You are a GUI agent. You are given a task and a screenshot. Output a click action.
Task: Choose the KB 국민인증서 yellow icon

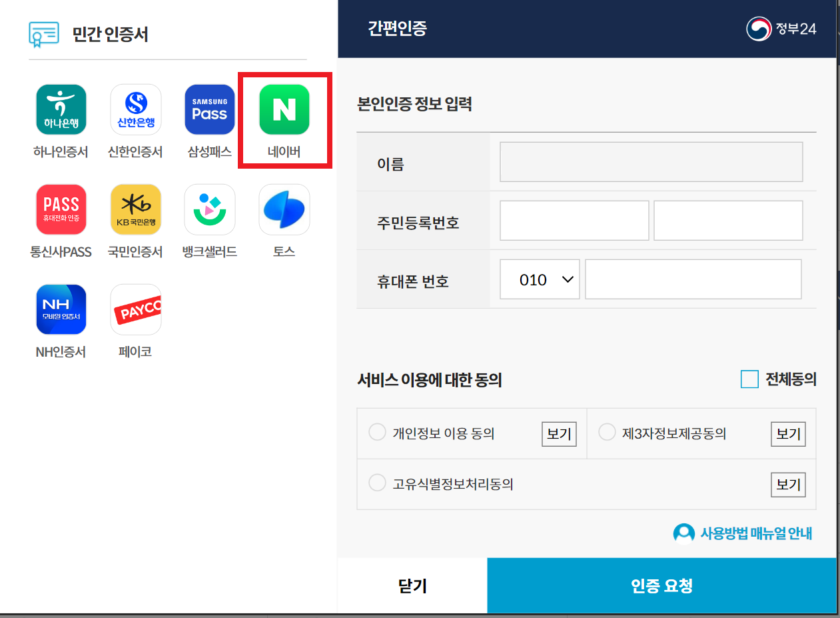pyautogui.click(x=136, y=209)
